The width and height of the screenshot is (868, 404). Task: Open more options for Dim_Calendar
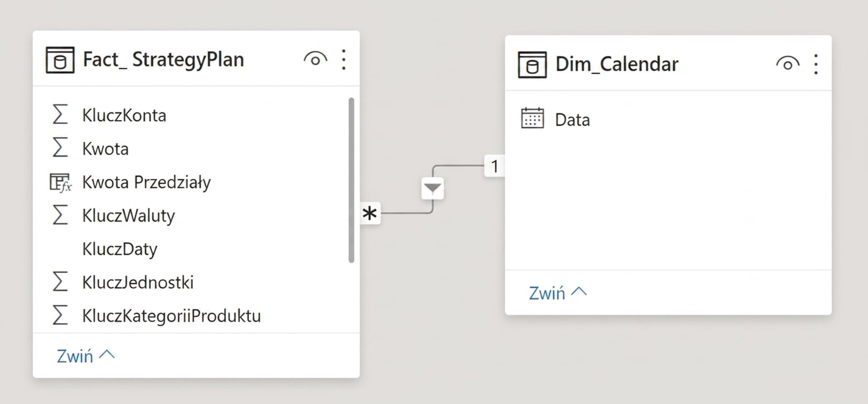coord(816,64)
